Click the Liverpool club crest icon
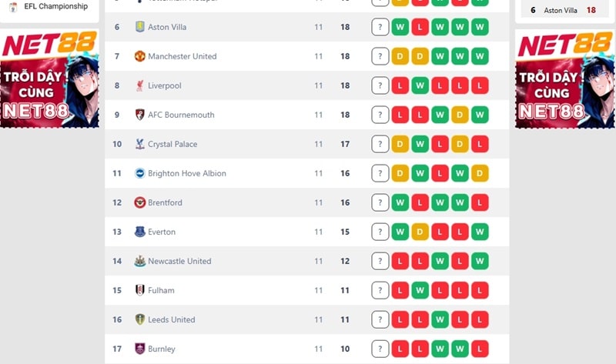The image size is (616, 364). coord(139,85)
